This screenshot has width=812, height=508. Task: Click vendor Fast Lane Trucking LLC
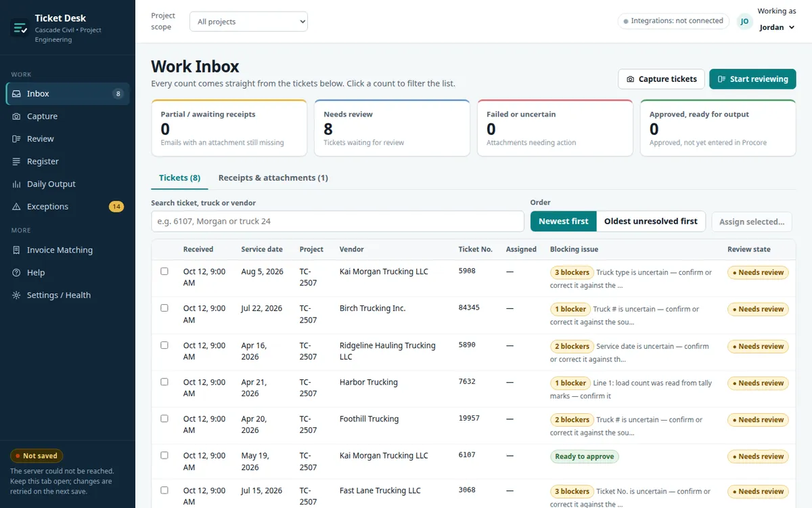(x=380, y=490)
